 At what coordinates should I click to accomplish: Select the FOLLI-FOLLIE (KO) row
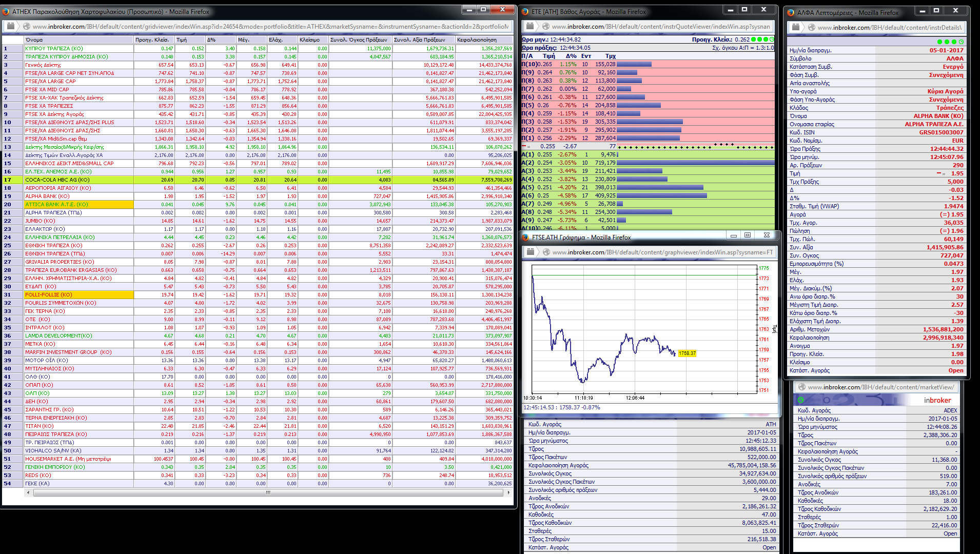point(258,295)
